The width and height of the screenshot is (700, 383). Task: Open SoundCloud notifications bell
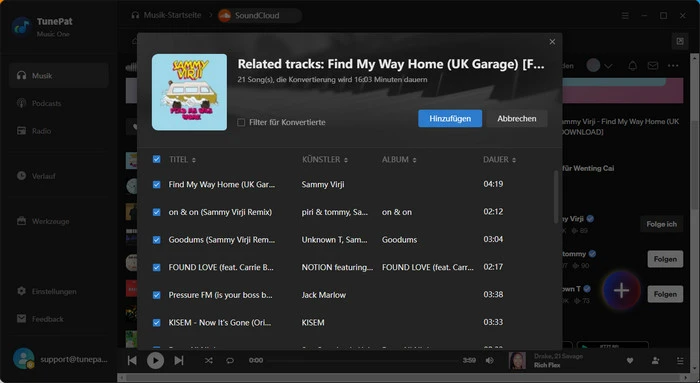[x=633, y=66]
